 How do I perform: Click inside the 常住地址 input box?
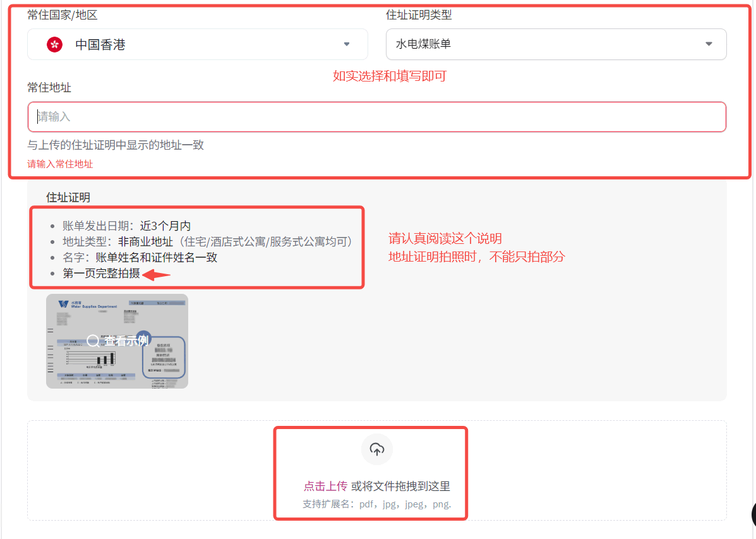click(x=377, y=117)
